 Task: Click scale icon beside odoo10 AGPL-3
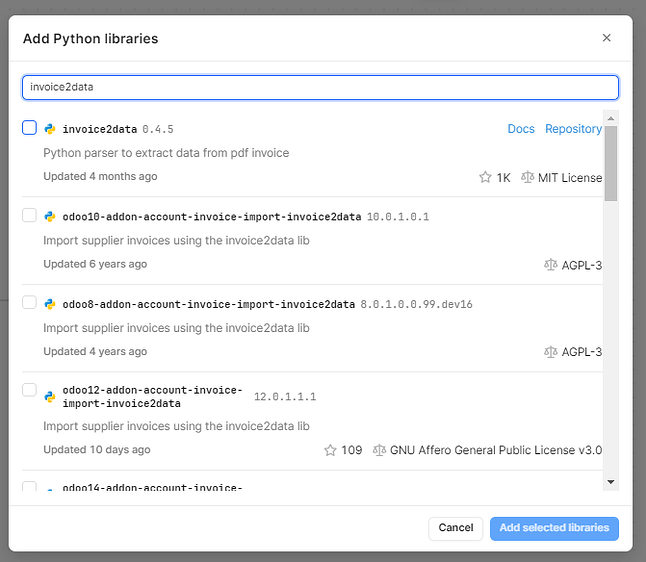551,265
